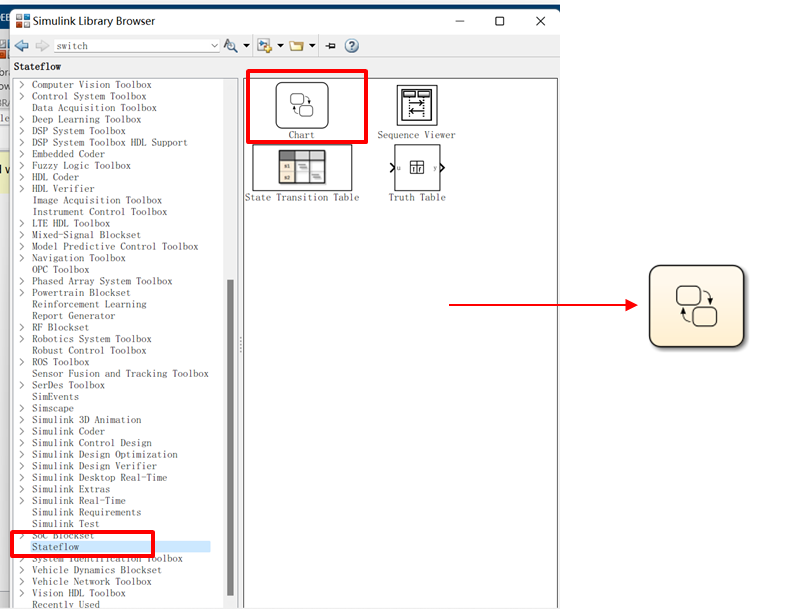Open the search history combo box arrow
The width and height of the screenshot is (810, 609).
214,46
